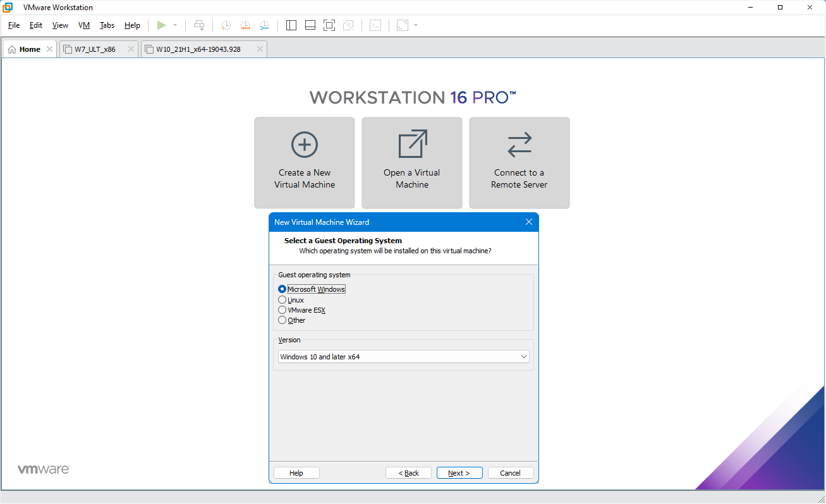Open the File menu
Image resolution: width=826 pixels, height=504 pixels.
pos(14,25)
